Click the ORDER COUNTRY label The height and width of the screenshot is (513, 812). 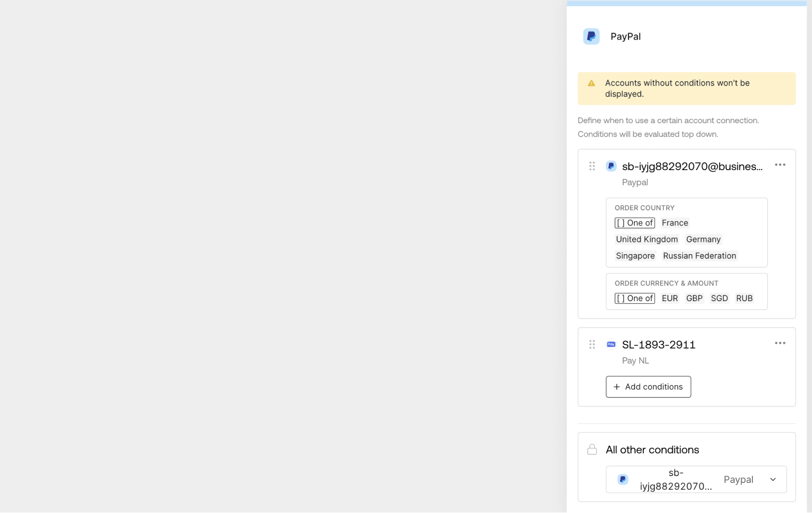[x=644, y=208]
